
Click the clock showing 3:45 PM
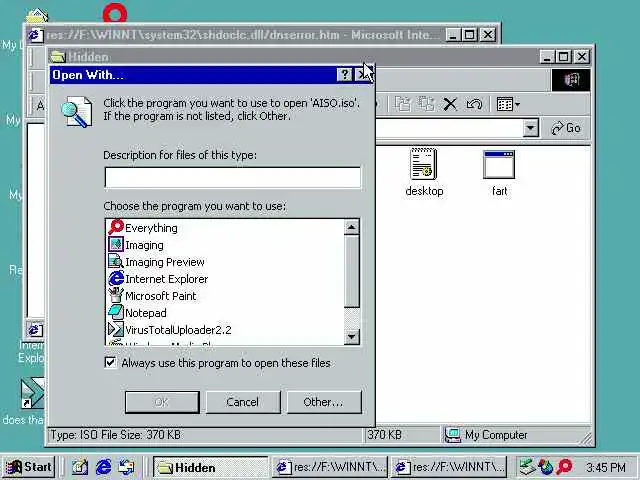tap(606, 467)
